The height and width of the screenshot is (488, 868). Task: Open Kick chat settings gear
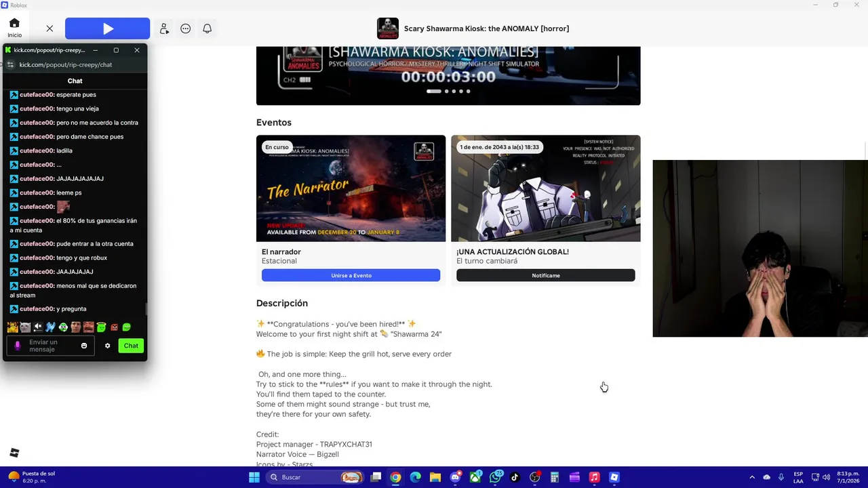tap(107, 346)
